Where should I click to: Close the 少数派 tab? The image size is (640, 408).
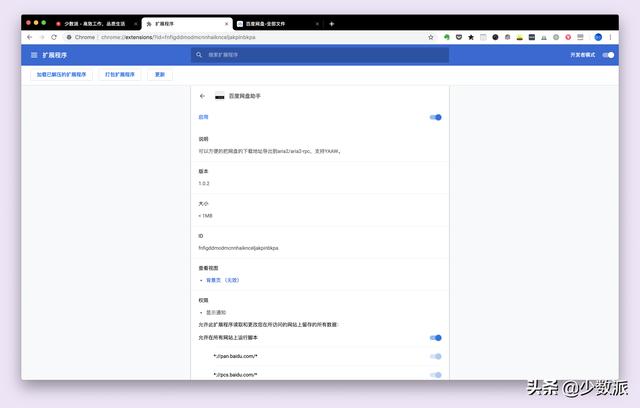point(136,24)
